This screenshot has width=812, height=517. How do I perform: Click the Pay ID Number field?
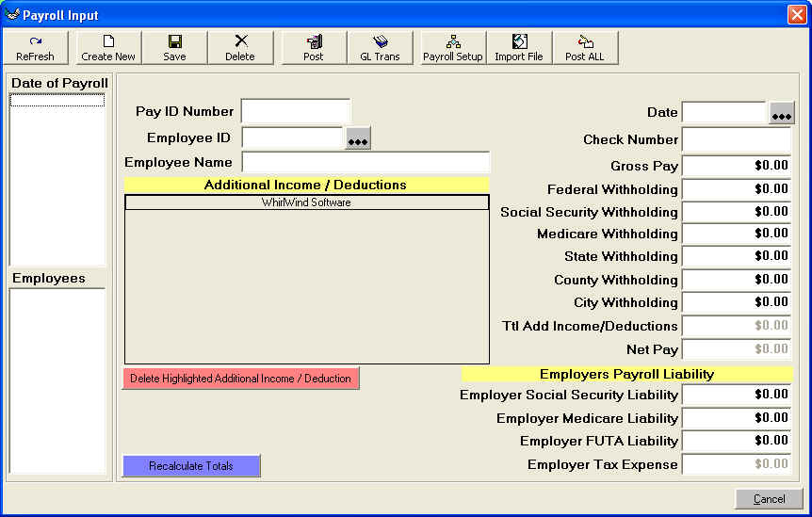tap(296, 111)
